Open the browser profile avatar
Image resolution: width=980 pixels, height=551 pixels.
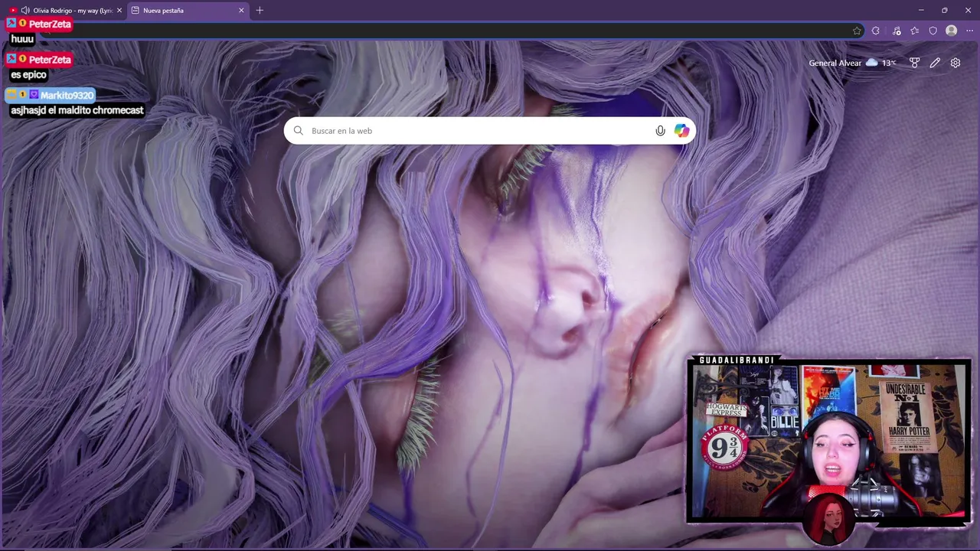coord(951,31)
